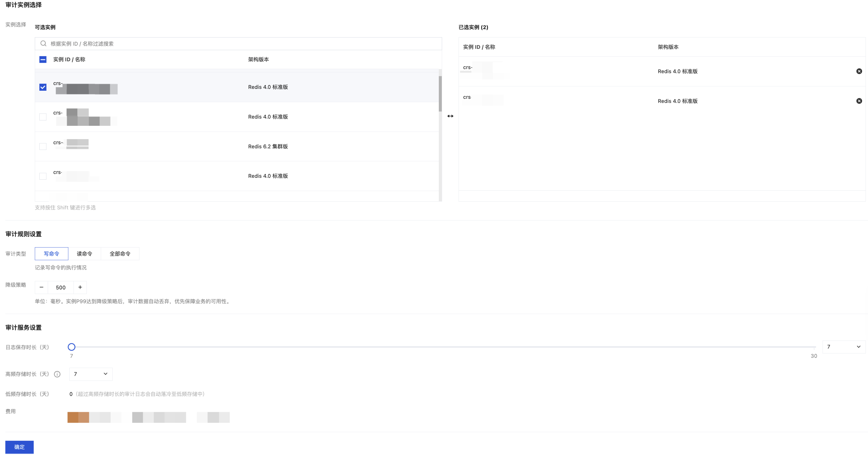Check the second Redis 4.0 标准版 row
This screenshot has height=456, width=868.
pyautogui.click(x=43, y=117)
